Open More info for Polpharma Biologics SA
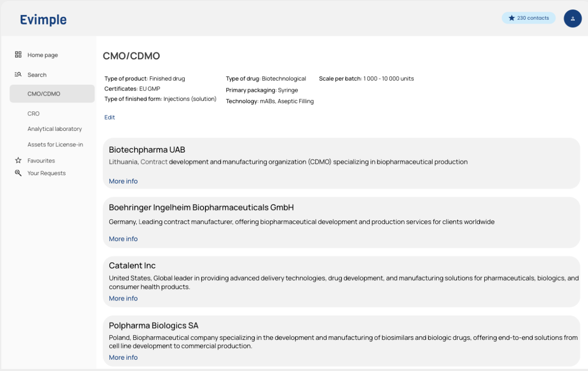This screenshot has width=588, height=371. (123, 357)
